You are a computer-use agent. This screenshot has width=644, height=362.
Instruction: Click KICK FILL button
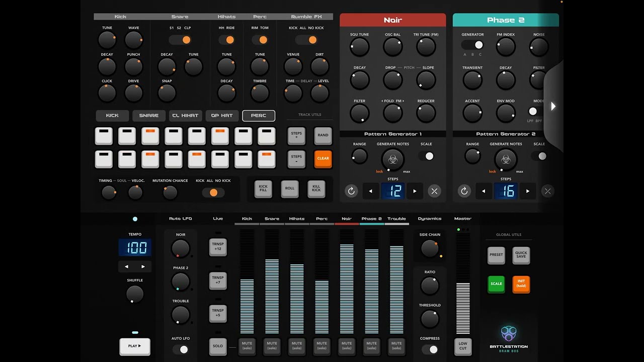(x=263, y=189)
